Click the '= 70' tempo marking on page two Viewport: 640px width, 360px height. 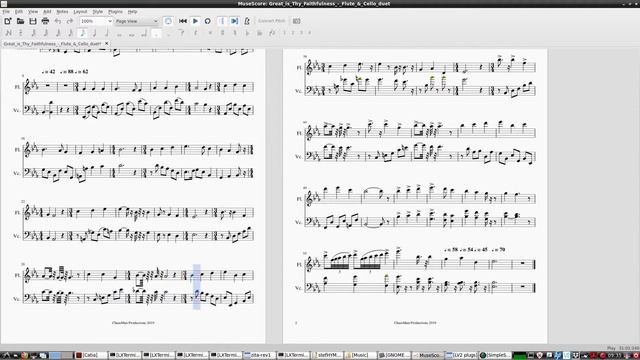tap(499, 249)
